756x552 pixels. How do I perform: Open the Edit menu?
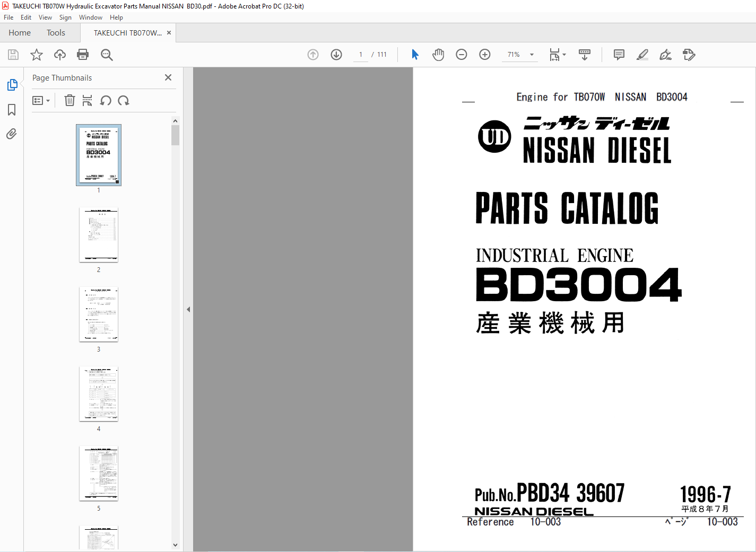tap(26, 17)
